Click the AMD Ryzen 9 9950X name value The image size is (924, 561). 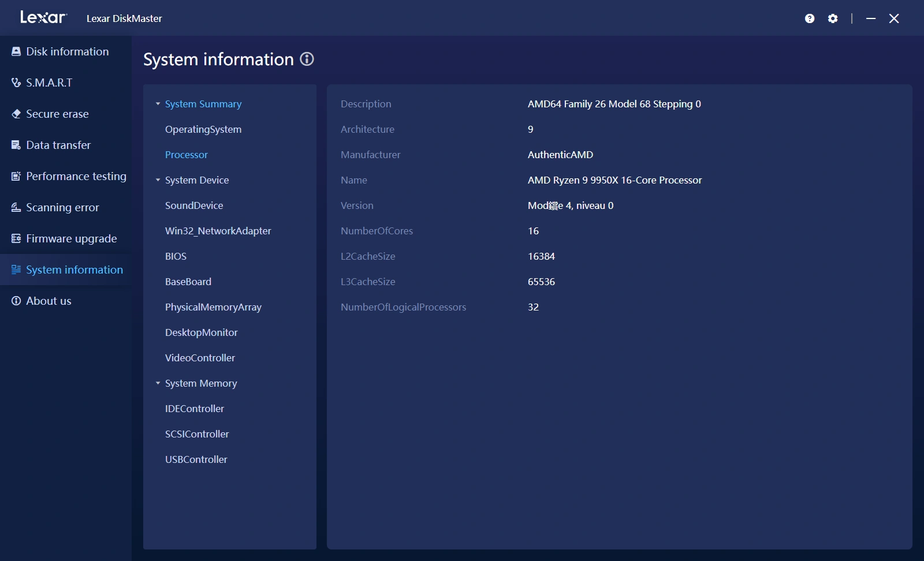pos(615,180)
